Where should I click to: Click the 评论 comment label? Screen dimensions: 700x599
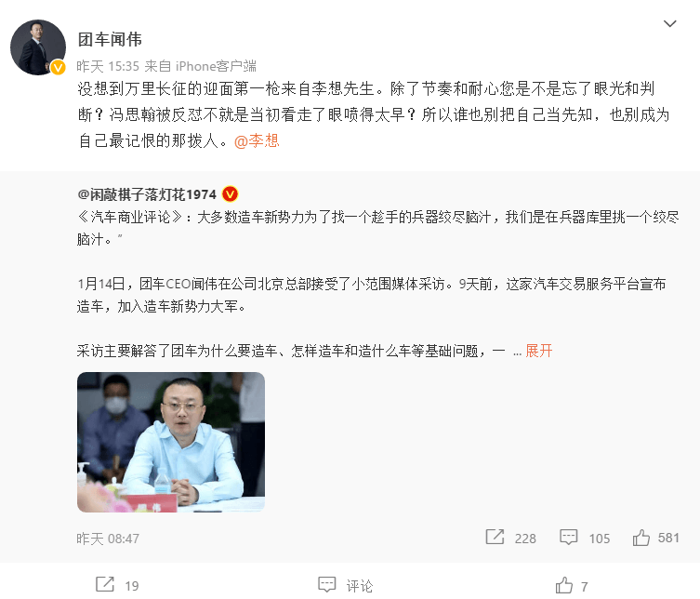[x=360, y=586]
